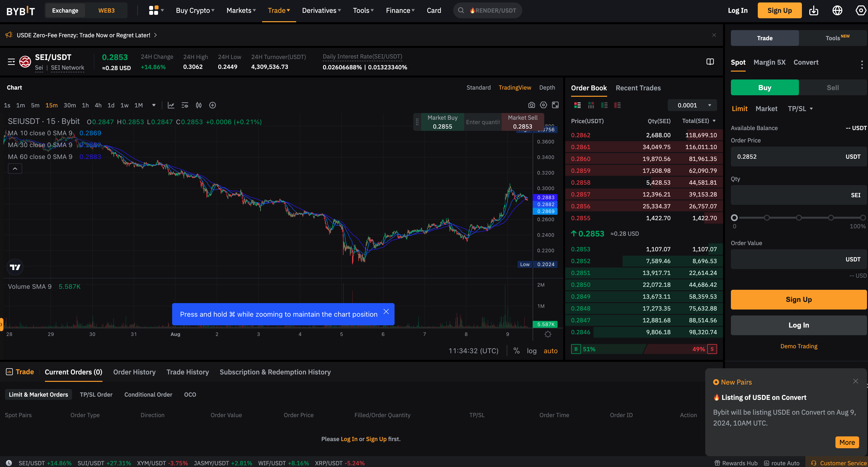Toggle percent scale on chart
Image resolution: width=868 pixels, height=467 pixels.
tap(516, 351)
